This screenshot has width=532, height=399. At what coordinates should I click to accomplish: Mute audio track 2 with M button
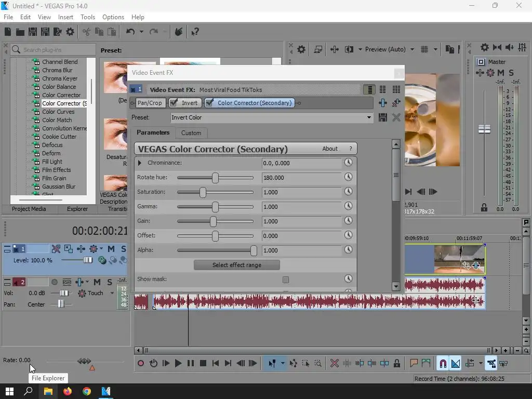pos(97,282)
